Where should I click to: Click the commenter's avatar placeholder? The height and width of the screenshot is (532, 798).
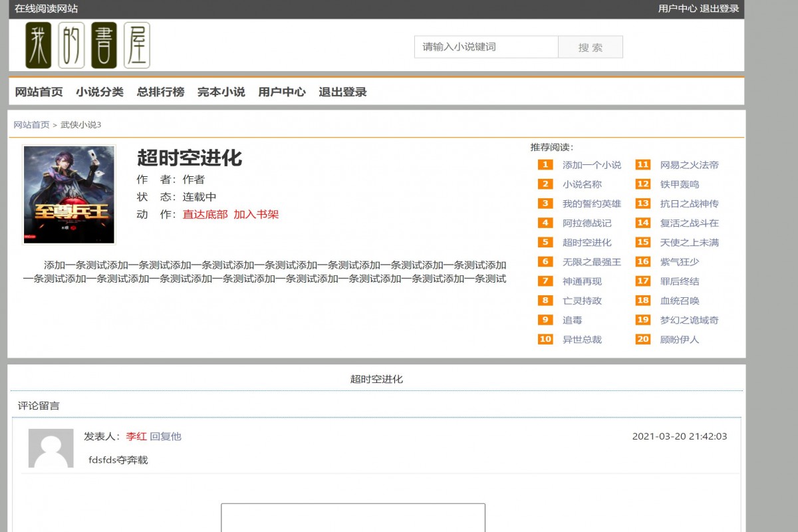tap(50, 449)
